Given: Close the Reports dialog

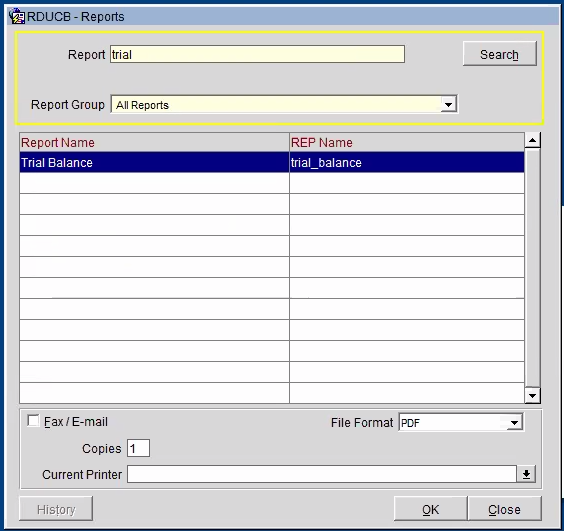Looking at the screenshot, I should pos(505,509).
